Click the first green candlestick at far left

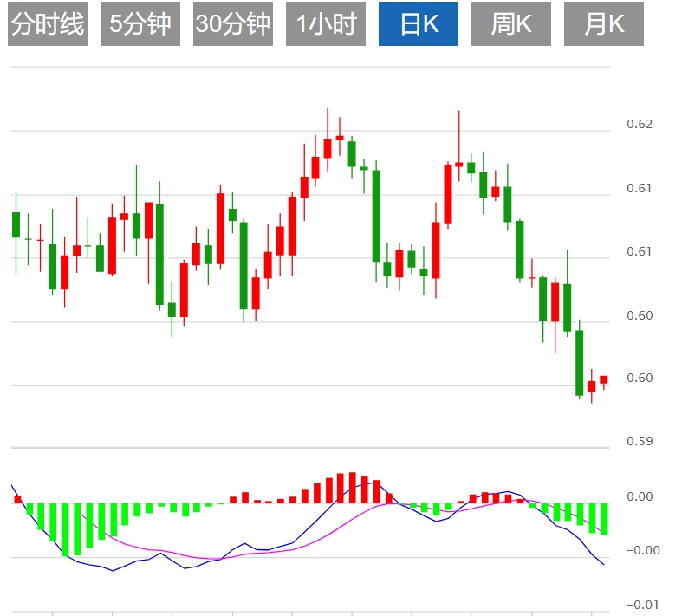pos(16,224)
